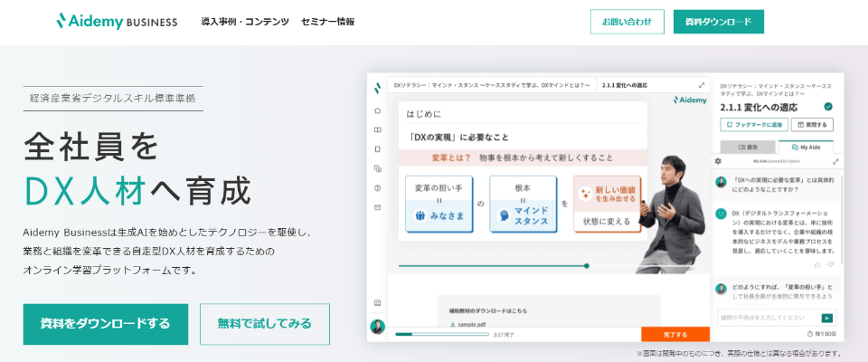The height and width of the screenshot is (362, 868).
Task: Switch to the 目次 tab
Action: coord(747,147)
